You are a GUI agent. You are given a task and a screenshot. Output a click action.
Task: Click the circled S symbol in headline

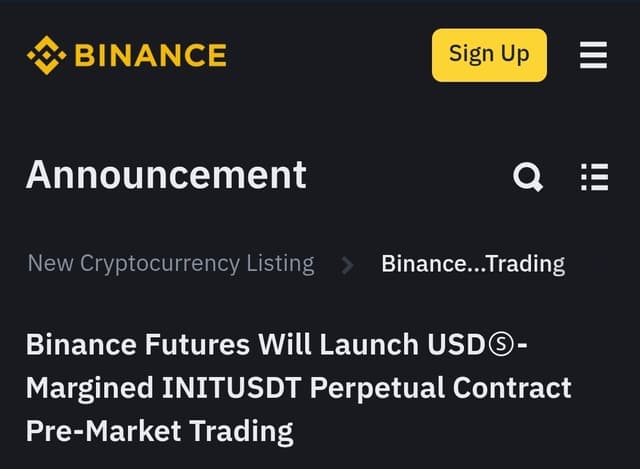(x=501, y=345)
